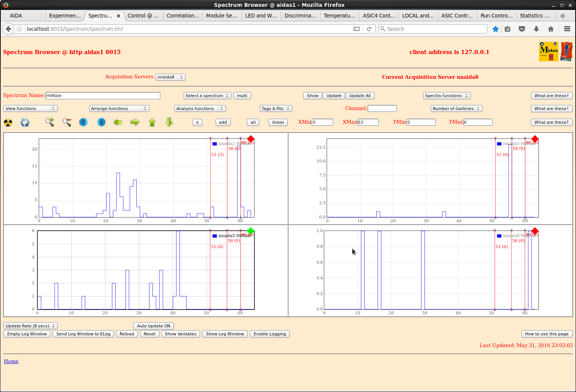The height and width of the screenshot is (392, 576).
Task: Click the nnaida5 HitRate legend blue swatch
Action: 215,236
